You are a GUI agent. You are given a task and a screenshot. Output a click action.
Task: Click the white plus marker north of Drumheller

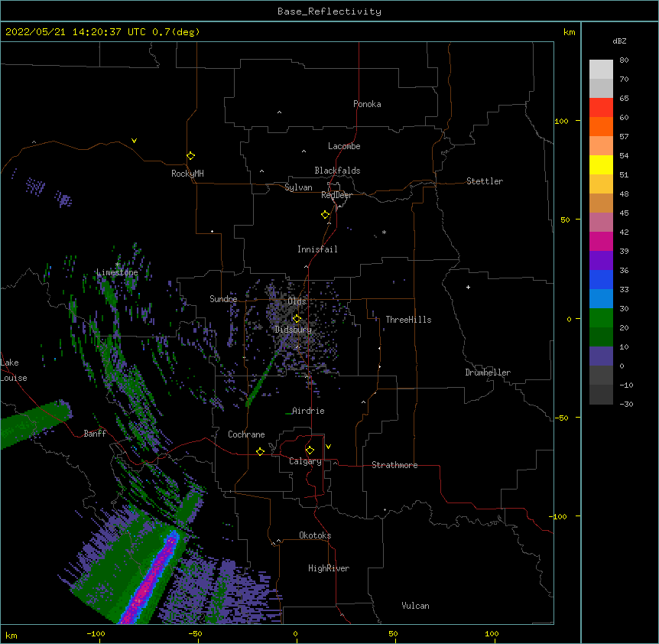tap(468, 287)
